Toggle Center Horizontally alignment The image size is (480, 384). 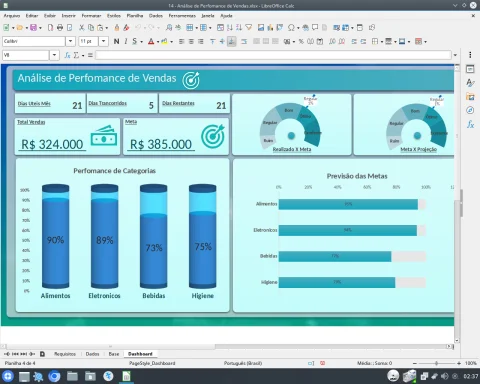point(191,41)
